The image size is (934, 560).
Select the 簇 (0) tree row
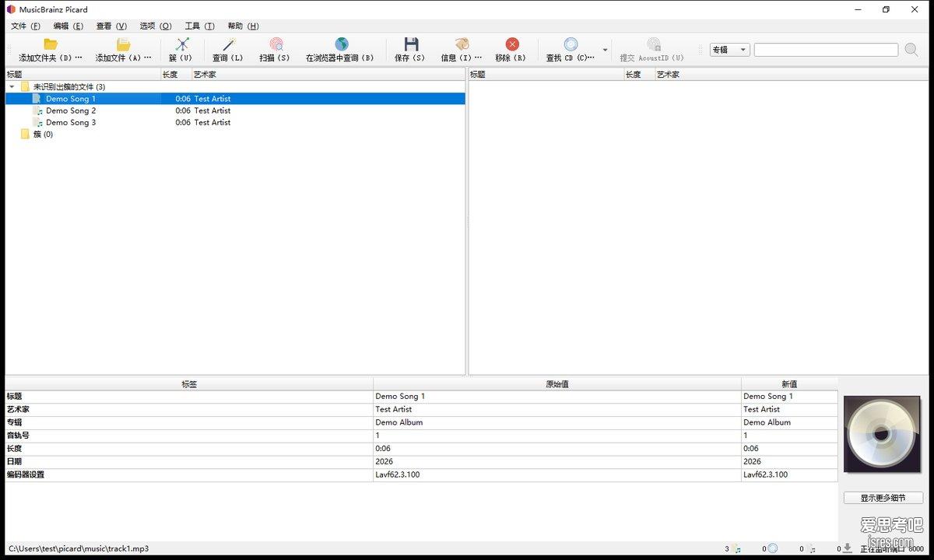235,134
